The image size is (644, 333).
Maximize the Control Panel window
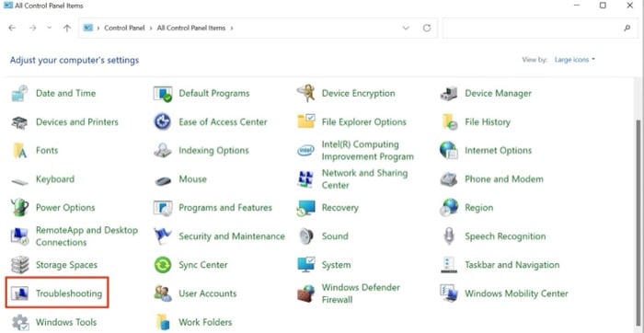click(603, 6)
